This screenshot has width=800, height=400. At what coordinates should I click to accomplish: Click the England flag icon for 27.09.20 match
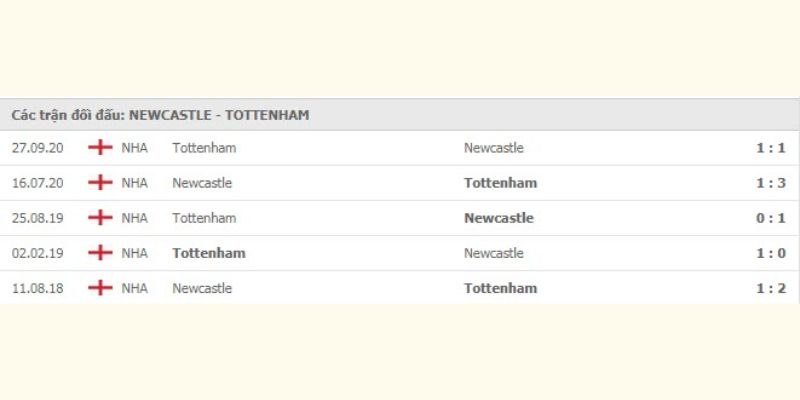100,148
